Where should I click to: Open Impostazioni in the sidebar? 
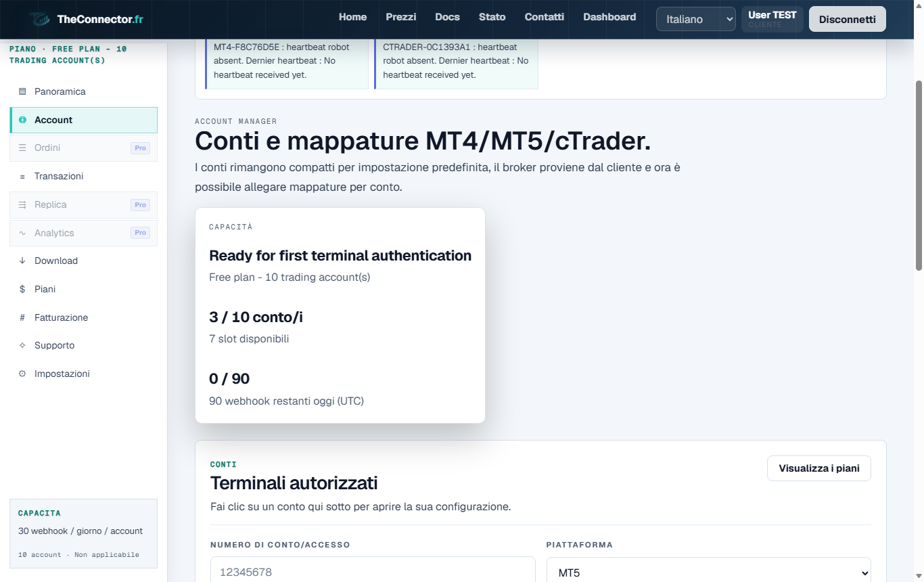(x=83, y=374)
